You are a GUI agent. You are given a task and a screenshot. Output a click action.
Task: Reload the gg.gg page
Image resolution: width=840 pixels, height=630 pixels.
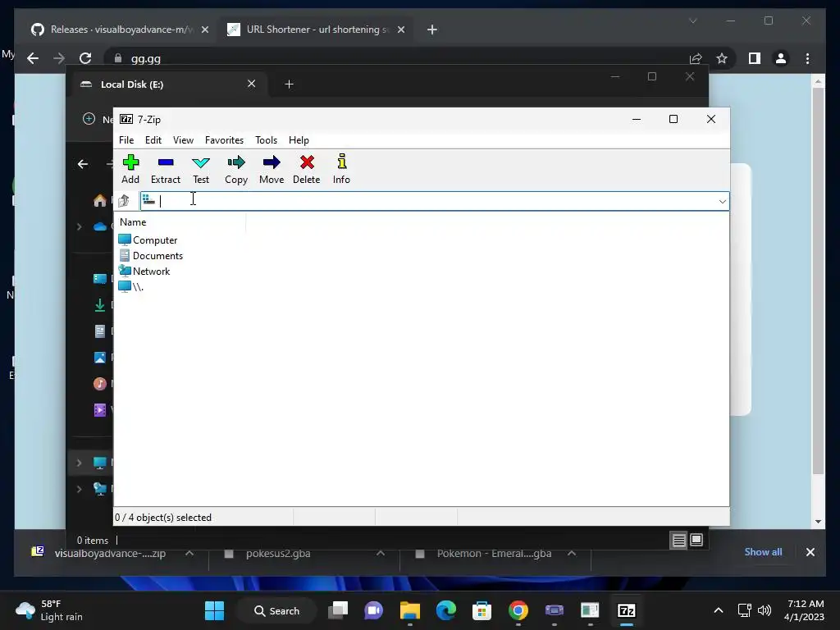(x=85, y=58)
